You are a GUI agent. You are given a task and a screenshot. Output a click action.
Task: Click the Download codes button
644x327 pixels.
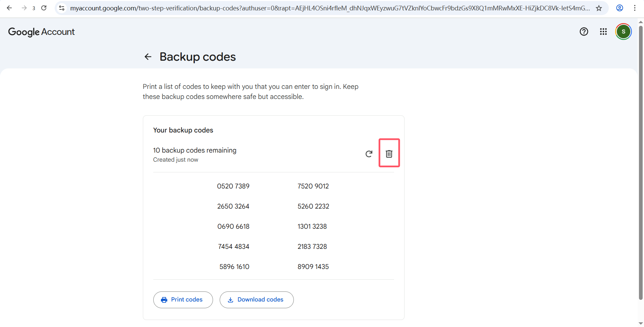point(257,299)
